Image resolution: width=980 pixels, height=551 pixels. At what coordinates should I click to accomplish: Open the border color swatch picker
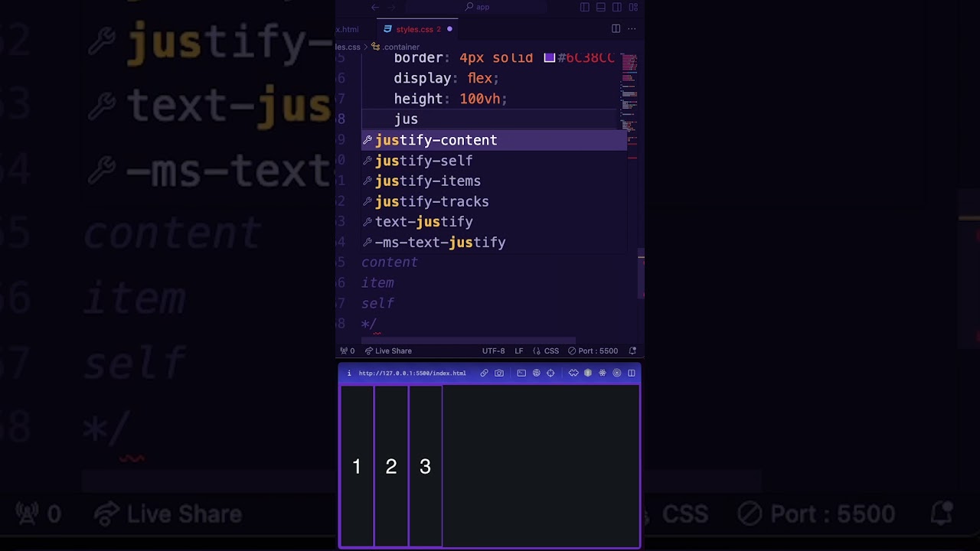(549, 58)
